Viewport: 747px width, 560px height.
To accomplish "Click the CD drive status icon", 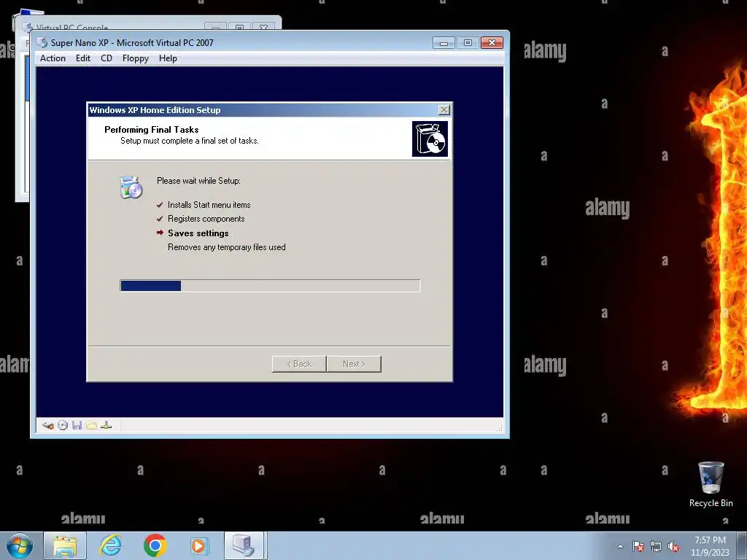I will 63,425.
